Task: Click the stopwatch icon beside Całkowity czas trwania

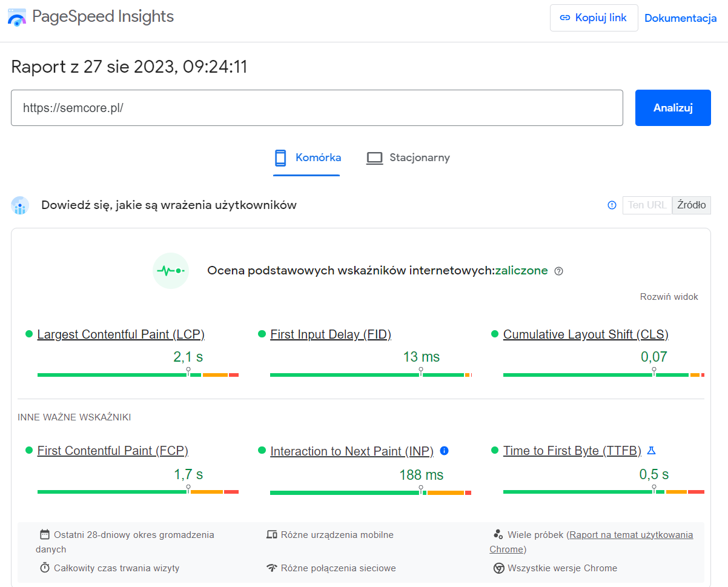Action: (x=44, y=568)
